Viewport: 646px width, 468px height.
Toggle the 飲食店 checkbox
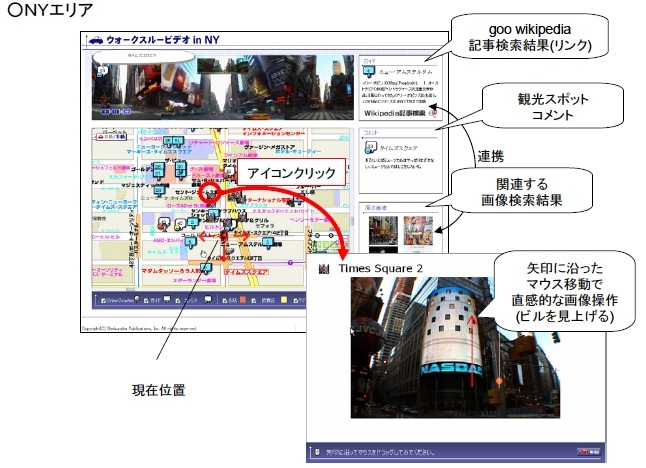coord(255,301)
